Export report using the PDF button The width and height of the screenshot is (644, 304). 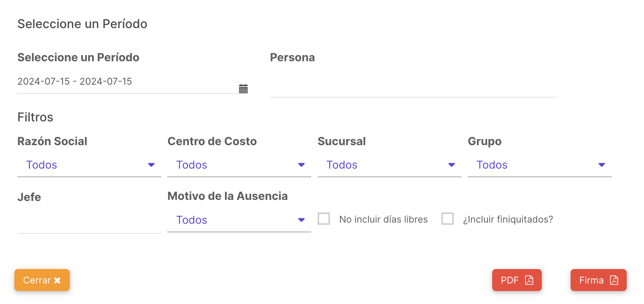tap(517, 280)
